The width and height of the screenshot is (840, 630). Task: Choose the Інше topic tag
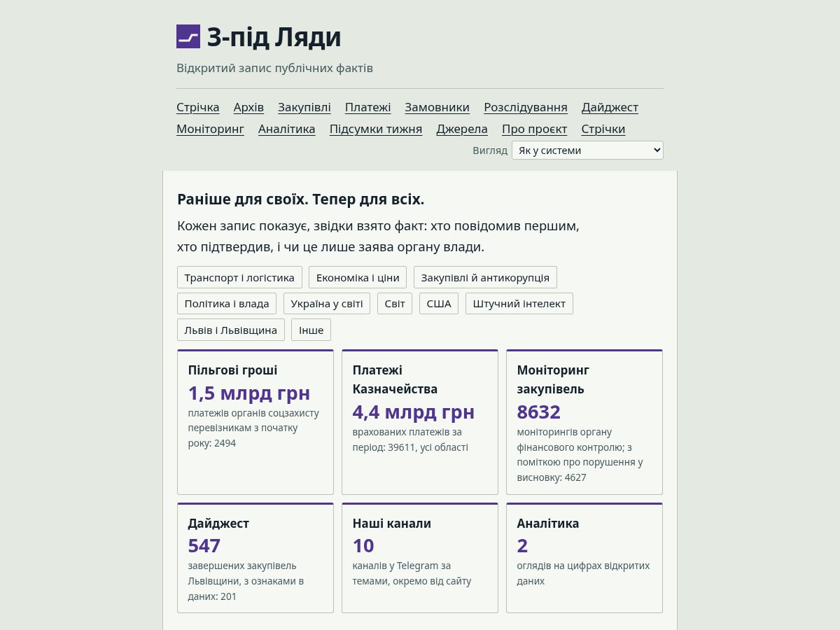tap(311, 330)
